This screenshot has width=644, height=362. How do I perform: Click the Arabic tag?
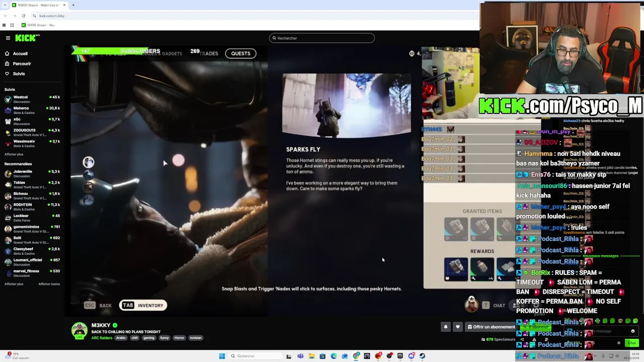tap(121, 338)
